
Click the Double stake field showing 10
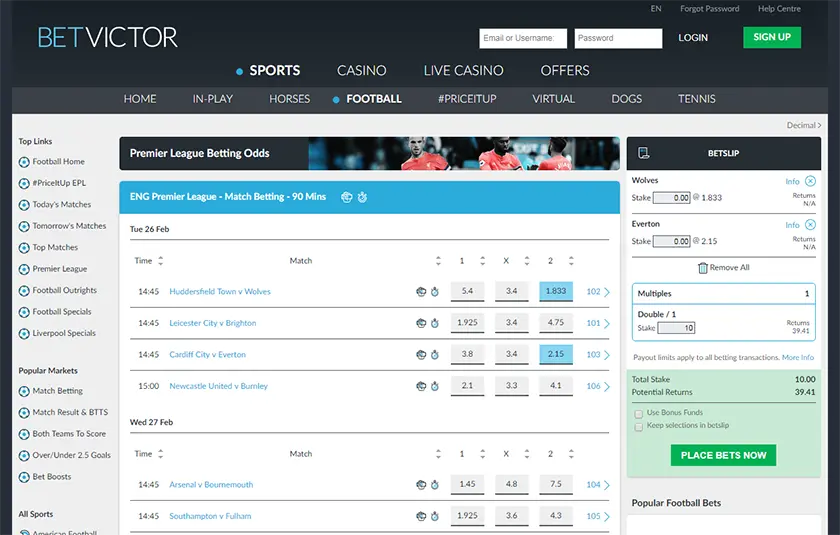click(x=676, y=328)
